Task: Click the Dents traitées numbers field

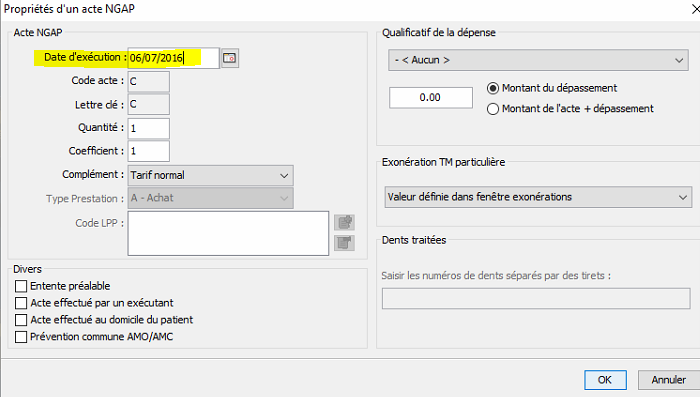Action: [536, 299]
